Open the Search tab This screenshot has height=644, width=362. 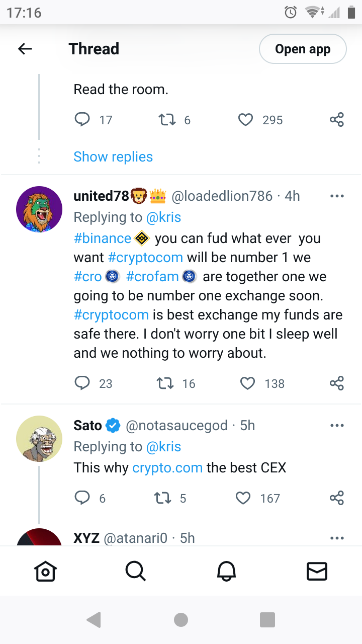pyautogui.click(x=135, y=571)
